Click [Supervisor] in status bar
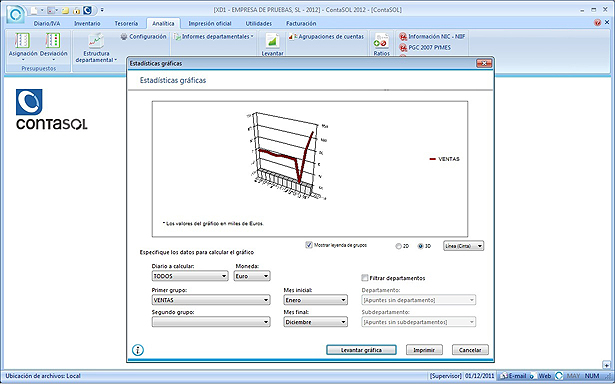The width and height of the screenshot is (615, 384). click(446, 376)
